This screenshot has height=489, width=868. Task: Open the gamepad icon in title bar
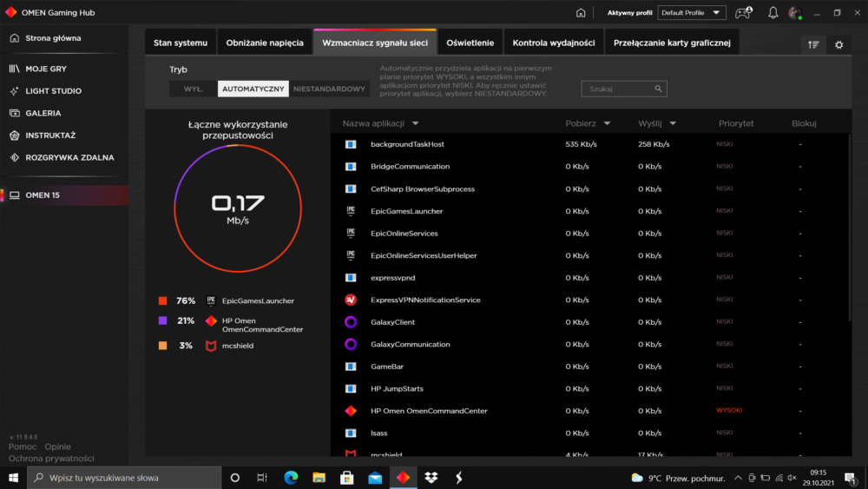pyautogui.click(x=744, y=12)
